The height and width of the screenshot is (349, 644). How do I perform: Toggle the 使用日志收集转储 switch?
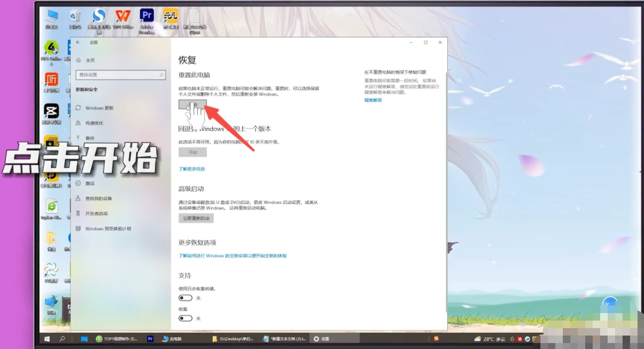185,298
